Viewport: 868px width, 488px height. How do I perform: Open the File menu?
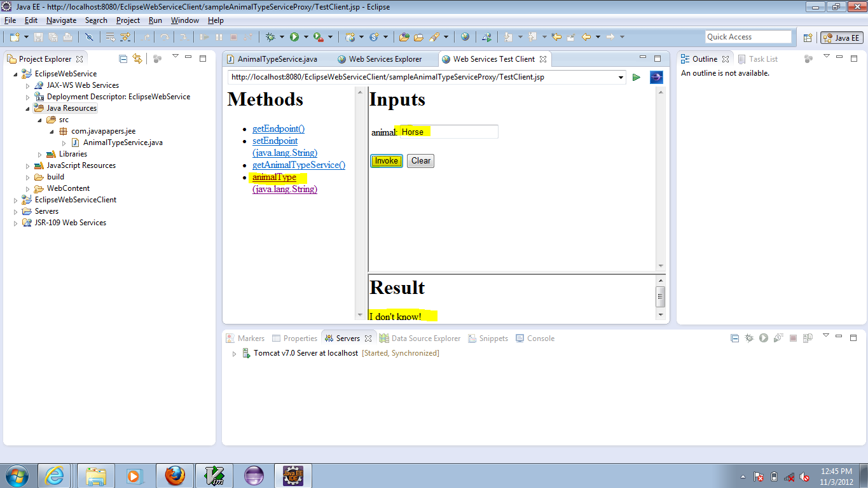pyautogui.click(x=10, y=20)
